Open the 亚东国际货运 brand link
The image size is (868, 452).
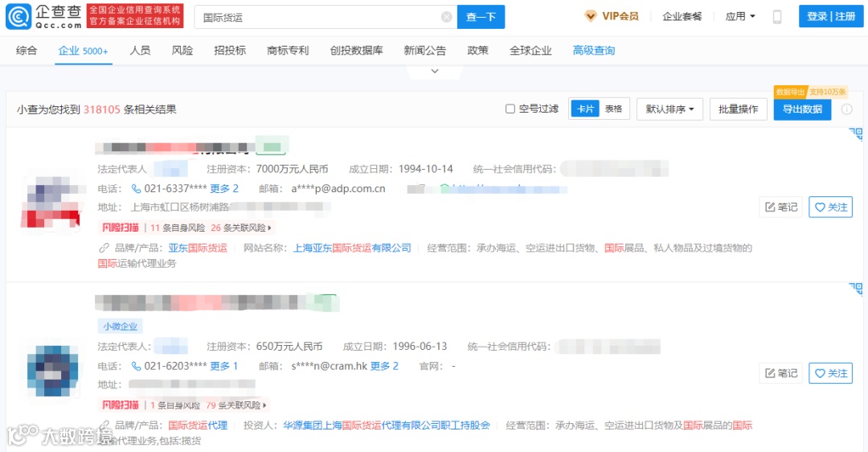[x=198, y=249]
